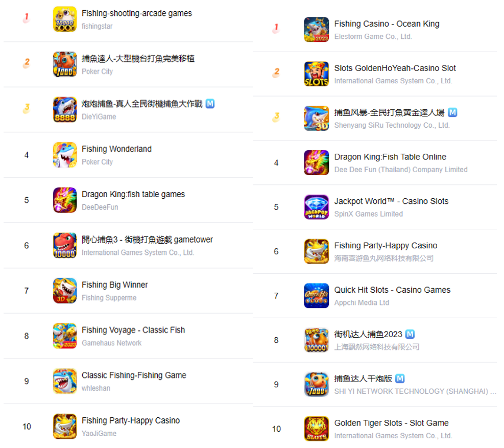Screen dimensions: 504x448
Task: Click the Fishing Voyage - Classic Fish title
Action: [133, 330]
